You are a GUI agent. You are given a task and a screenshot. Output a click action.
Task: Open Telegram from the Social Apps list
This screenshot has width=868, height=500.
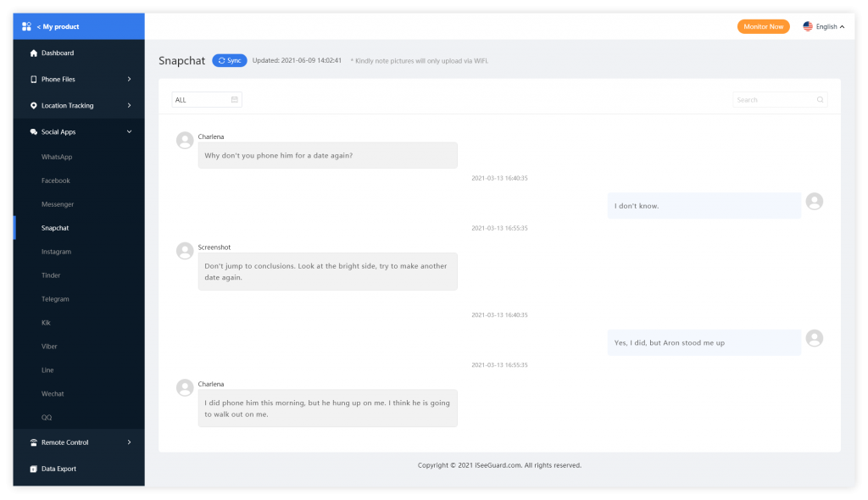coord(55,299)
